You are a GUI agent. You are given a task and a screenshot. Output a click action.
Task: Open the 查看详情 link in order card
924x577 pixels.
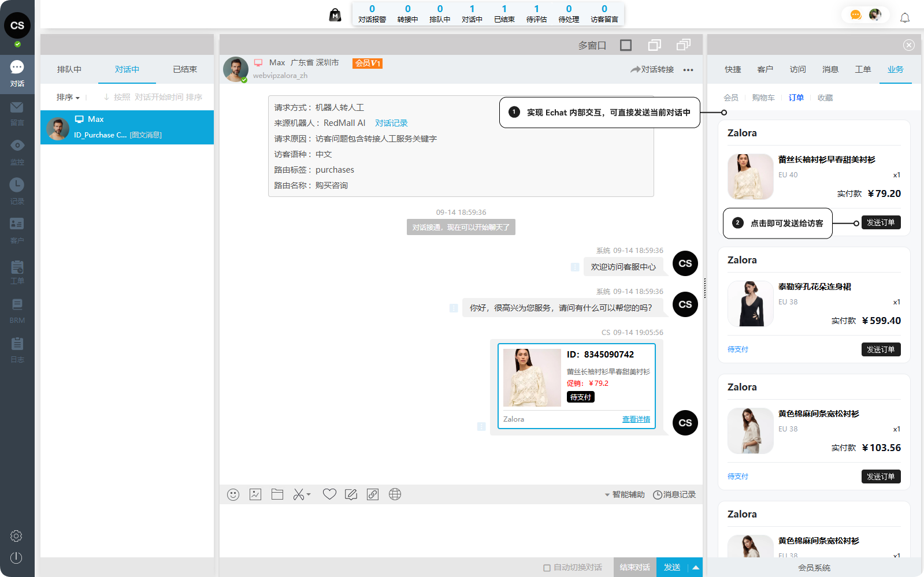(636, 419)
